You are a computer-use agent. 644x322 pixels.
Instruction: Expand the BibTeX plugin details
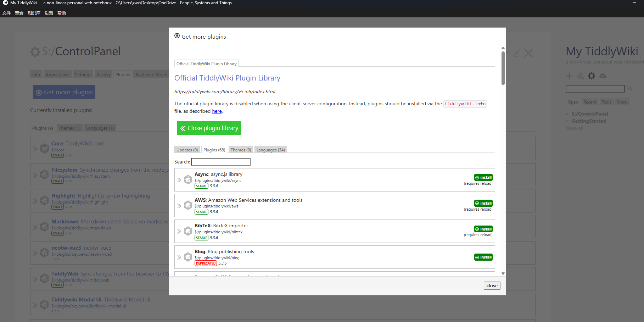click(x=179, y=231)
